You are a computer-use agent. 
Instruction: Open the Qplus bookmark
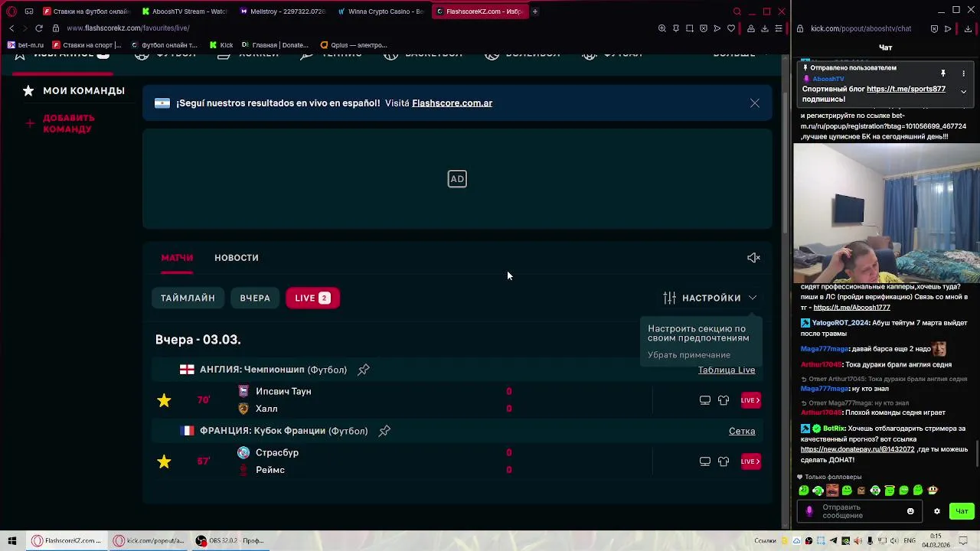pyautogui.click(x=354, y=45)
